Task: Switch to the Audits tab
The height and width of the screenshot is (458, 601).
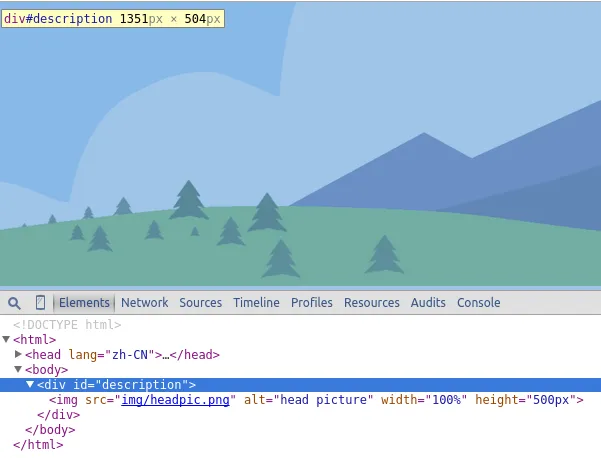Action: [x=428, y=303]
